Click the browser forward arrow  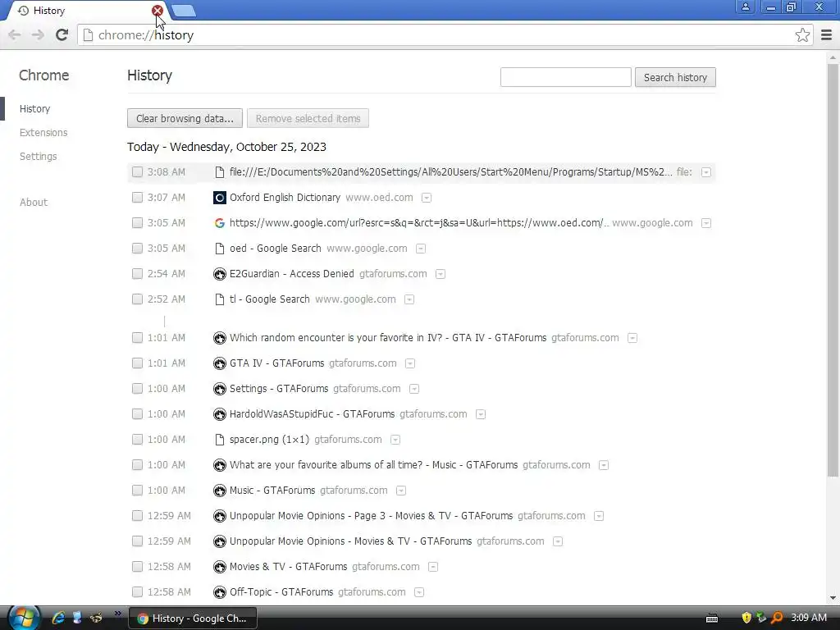click(38, 35)
